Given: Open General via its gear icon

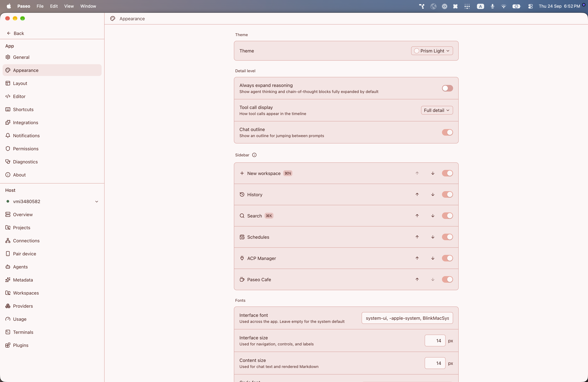Looking at the screenshot, I should pos(8,57).
